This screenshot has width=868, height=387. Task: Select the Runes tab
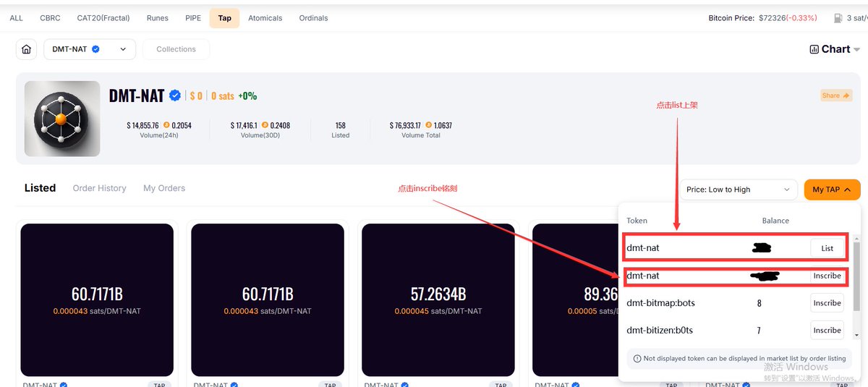(x=157, y=18)
